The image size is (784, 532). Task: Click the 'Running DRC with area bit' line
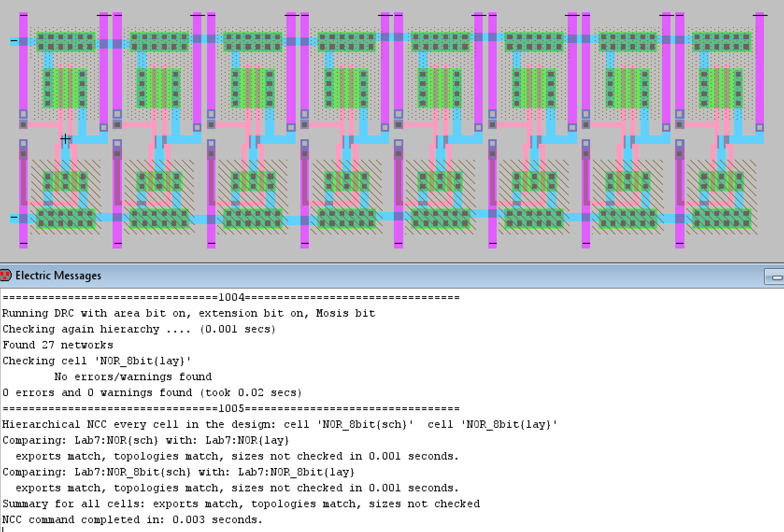[x=189, y=313]
